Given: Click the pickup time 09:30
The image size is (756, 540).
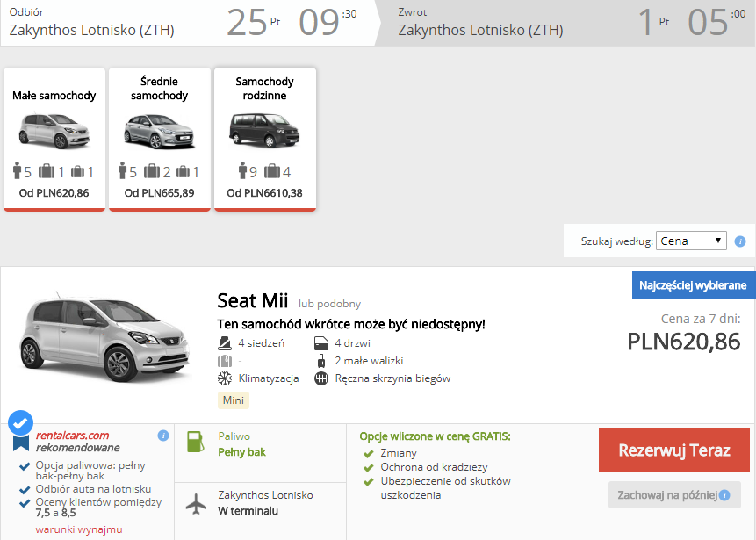Looking at the screenshot, I should point(328,22).
